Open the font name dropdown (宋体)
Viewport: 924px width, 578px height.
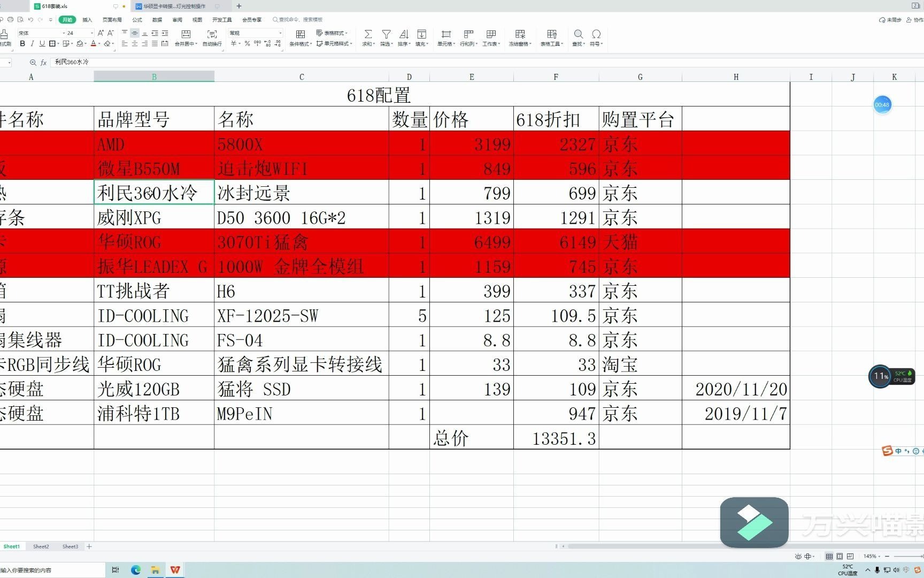coord(64,33)
